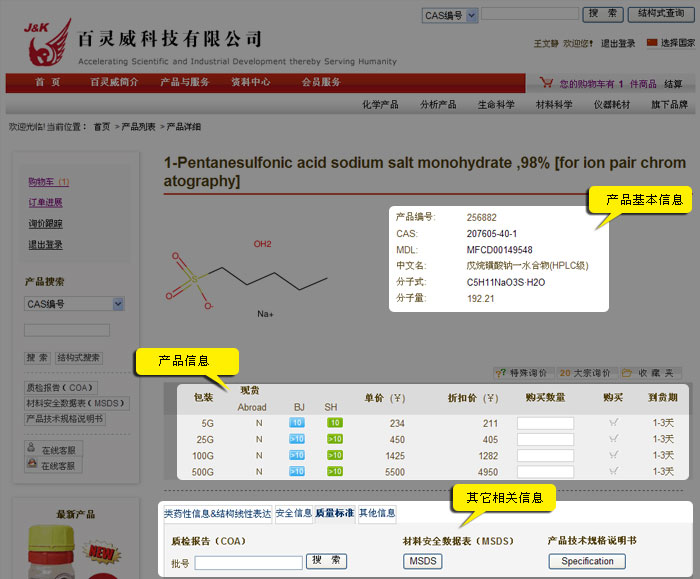Focus the top search input field
700x579 pixels.
coord(530,14)
